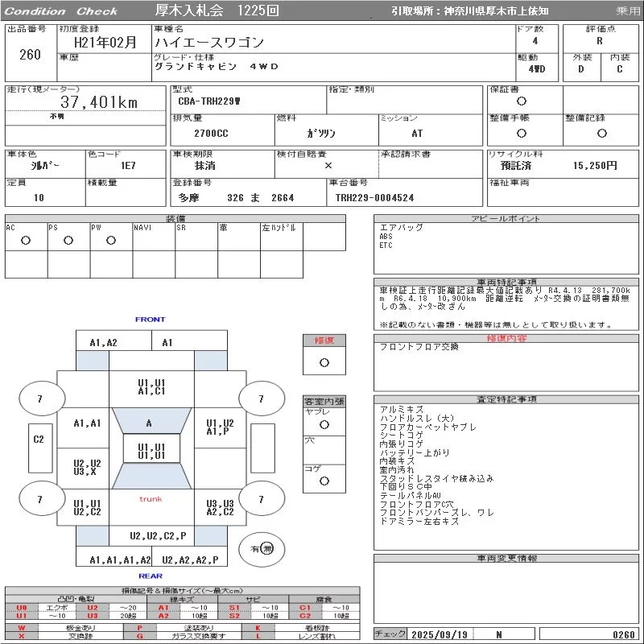Screen dimensions: 644x644
Task: Toggle the PW equipment circle mark
Action: pos(111,241)
